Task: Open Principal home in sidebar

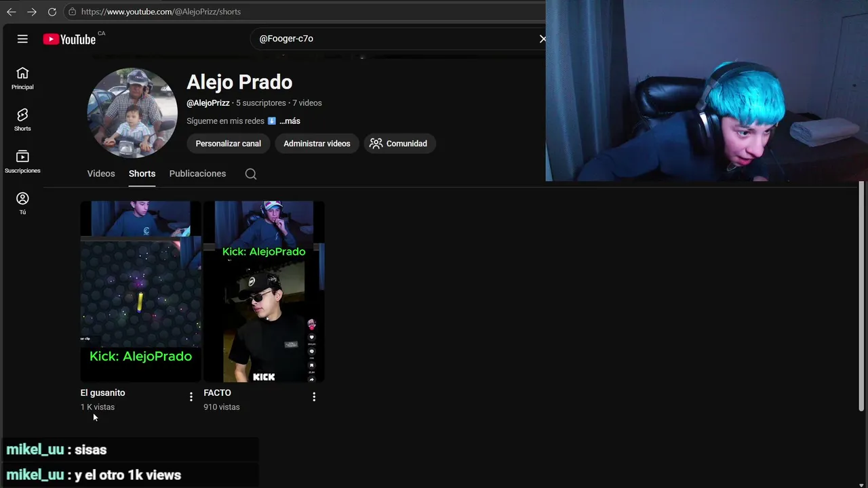Action: 22,78
